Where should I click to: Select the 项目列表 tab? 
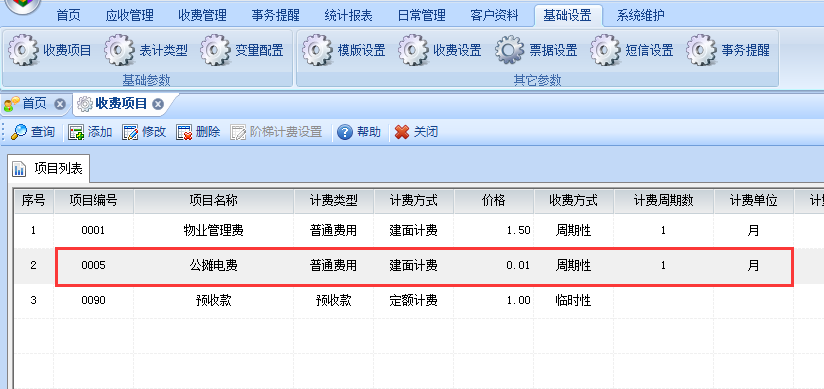coord(48,169)
